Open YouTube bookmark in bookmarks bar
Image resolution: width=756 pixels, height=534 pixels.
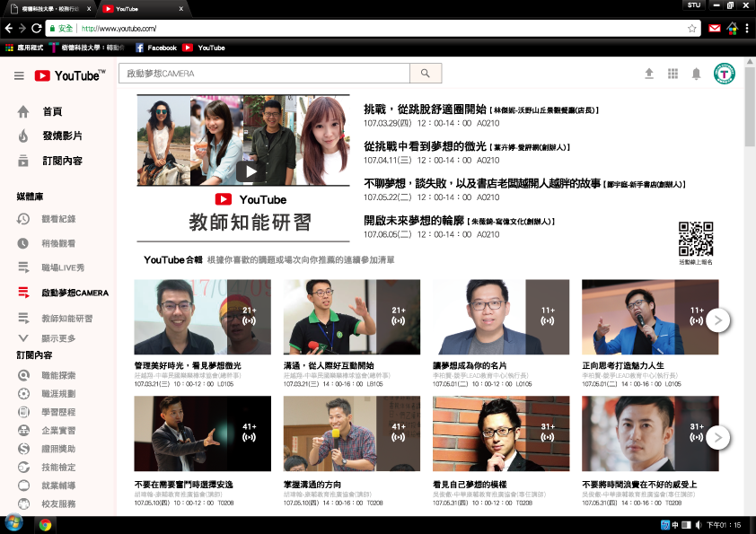pyautogui.click(x=204, y=48)
